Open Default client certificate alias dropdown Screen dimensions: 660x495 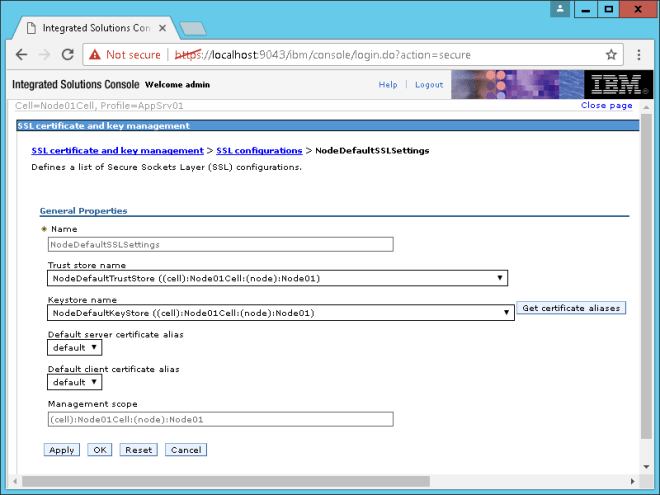click(75, 382)
